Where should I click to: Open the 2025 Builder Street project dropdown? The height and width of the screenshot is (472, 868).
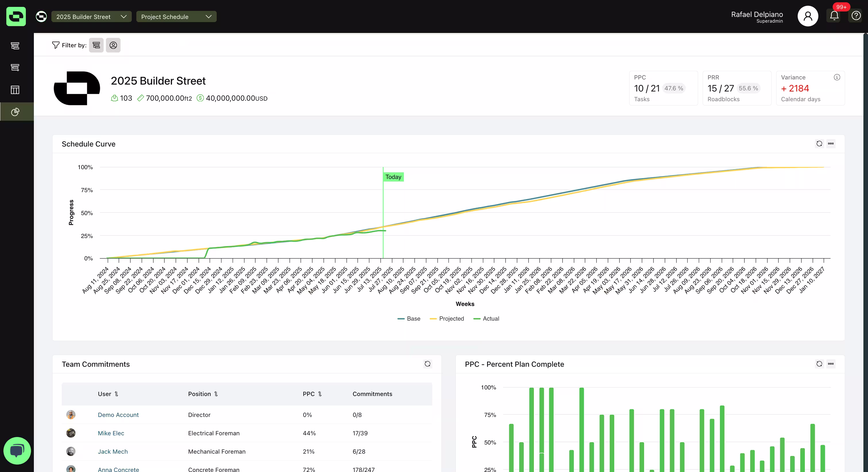91,17
